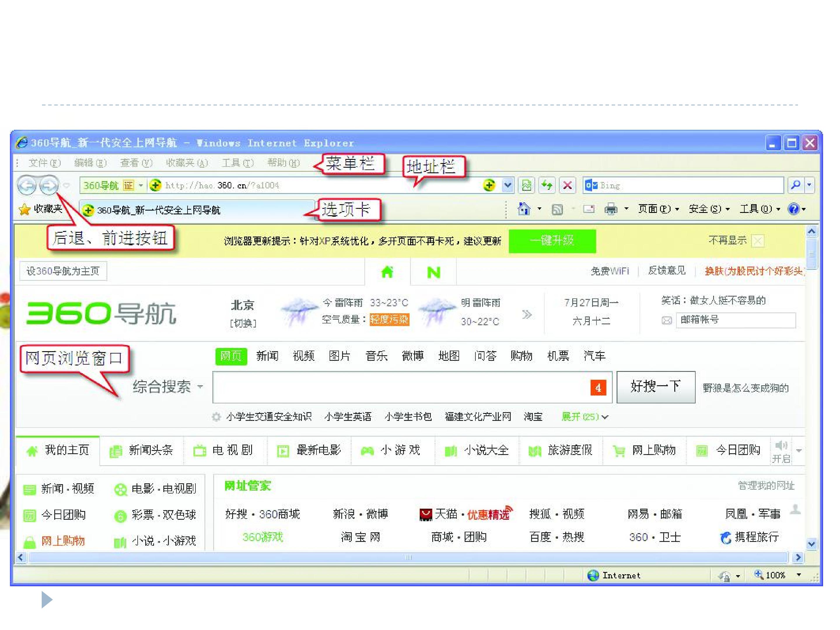Open the address bar history dropdown arrow

tap(507, 185)
